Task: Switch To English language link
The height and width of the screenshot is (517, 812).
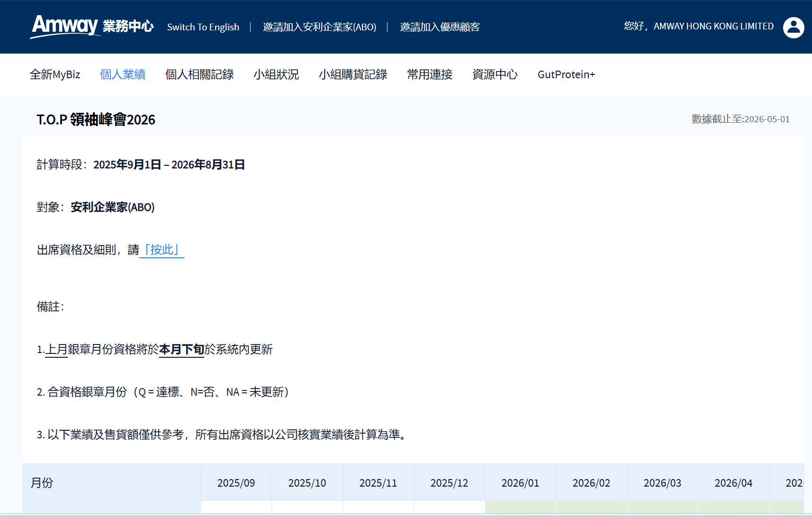Action: 203,27
